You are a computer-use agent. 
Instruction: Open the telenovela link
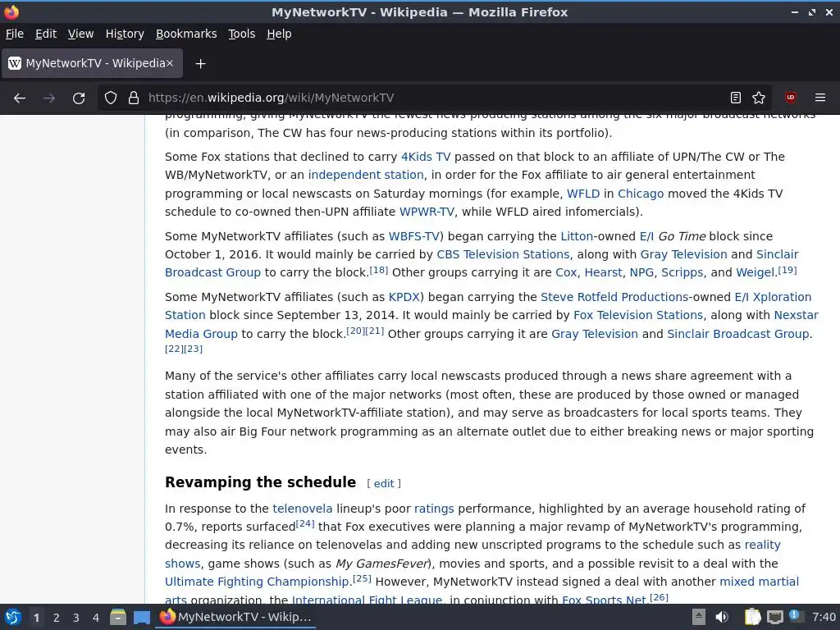pyautogui.click(x=303, y=509)
